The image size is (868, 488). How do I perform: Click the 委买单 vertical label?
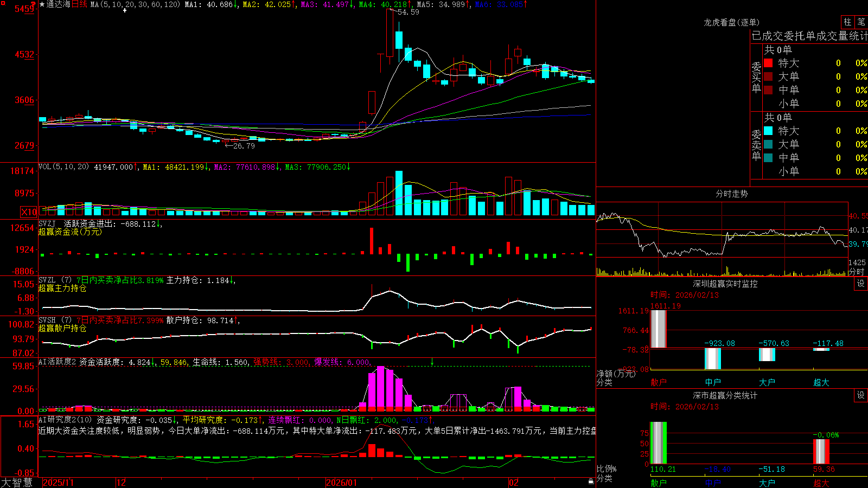point(756,78)
